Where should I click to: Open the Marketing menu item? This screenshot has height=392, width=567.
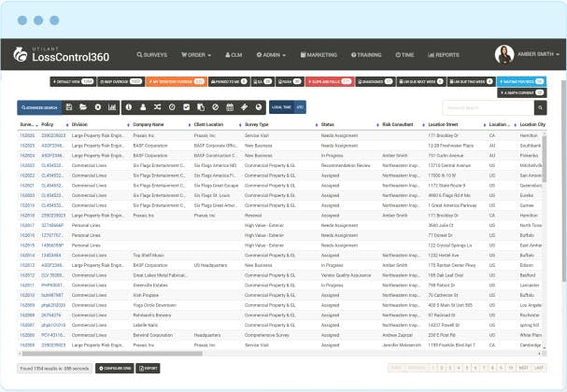click(x=319, y=55)
